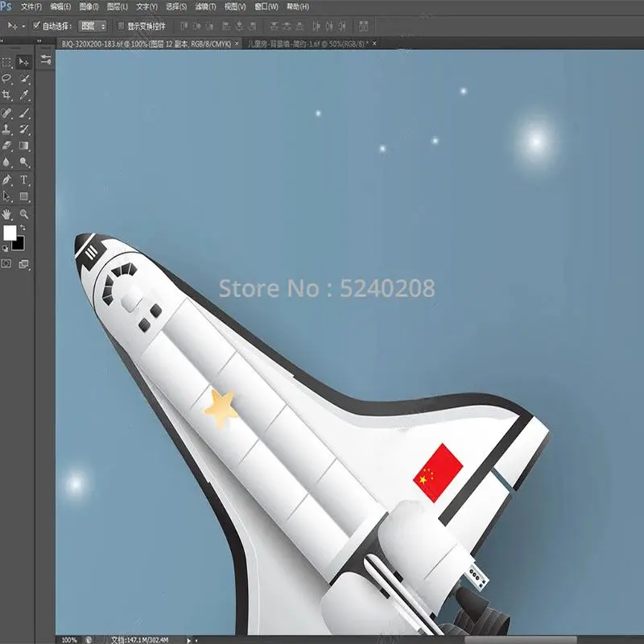644x644 pixels.
Task: Open the 文字(Y) menu
Action: [147, 6]
